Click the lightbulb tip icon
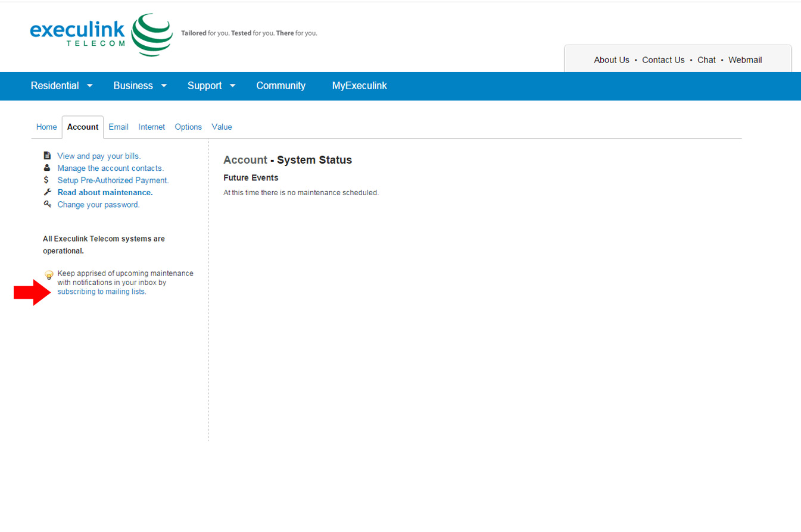This screenshot has height=532, width=801. (49, 275)
